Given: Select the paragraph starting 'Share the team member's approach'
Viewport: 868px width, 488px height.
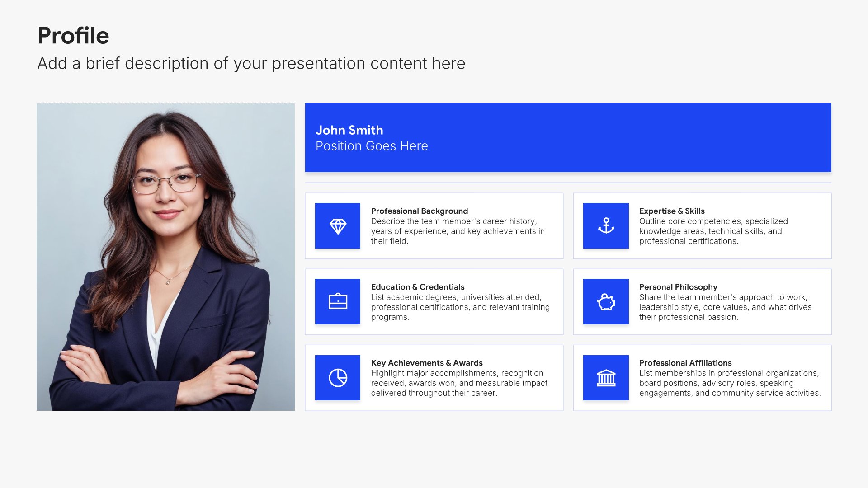Looking at the screenshot, I should point(725,307).
